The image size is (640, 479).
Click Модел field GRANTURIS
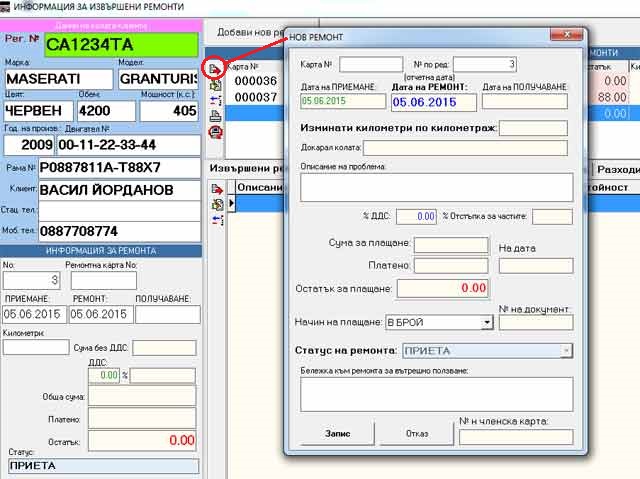[x=158, y=79]
